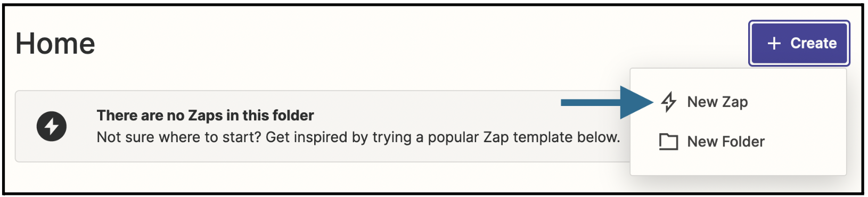Click the blue arrowhead pointing at New Zap
Screen dimensions: 868x197
point(637,102)
